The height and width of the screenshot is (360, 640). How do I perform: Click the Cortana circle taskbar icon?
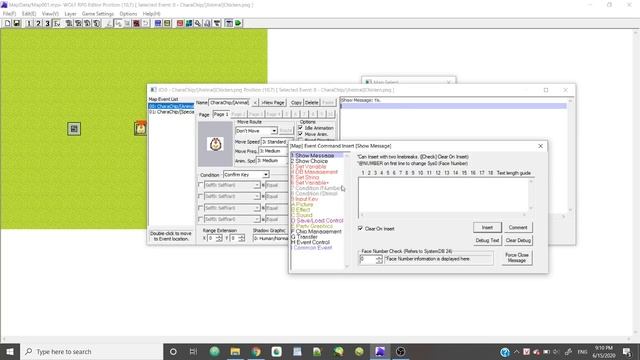tap(173, 351)
